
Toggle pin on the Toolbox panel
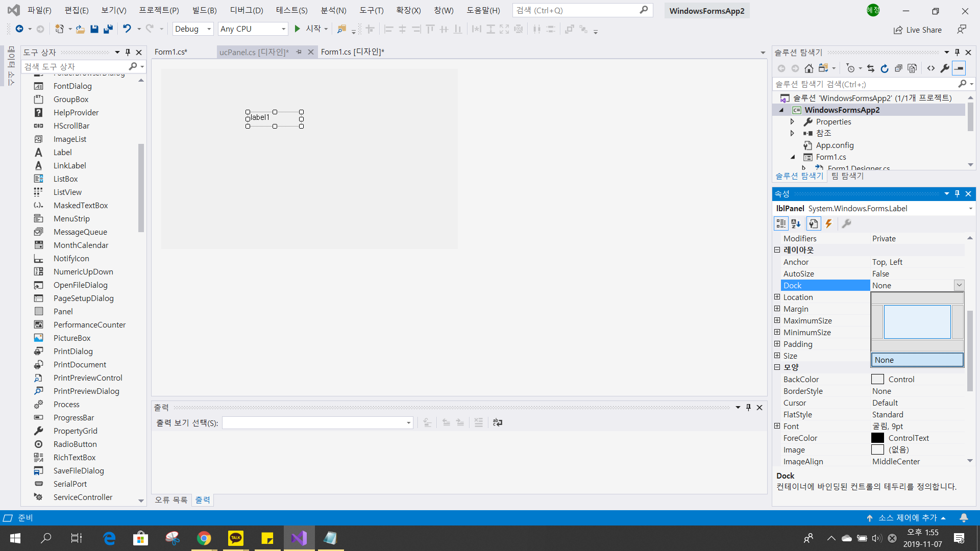tap(128, 52)
